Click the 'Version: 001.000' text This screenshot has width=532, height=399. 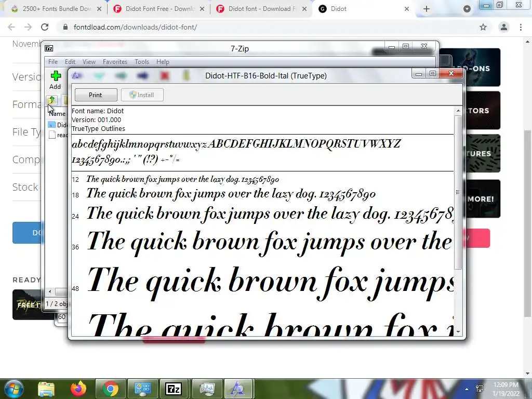tap(96, 120)
